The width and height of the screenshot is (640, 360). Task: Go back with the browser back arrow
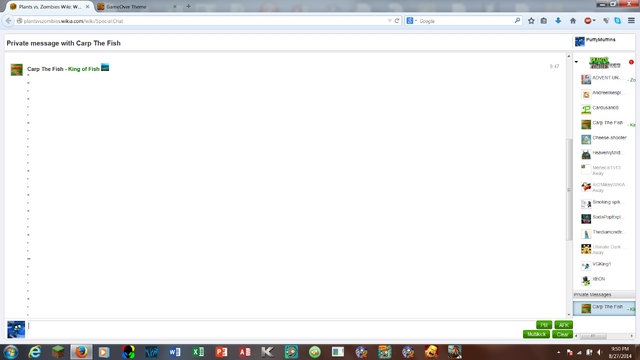point(9,21)
